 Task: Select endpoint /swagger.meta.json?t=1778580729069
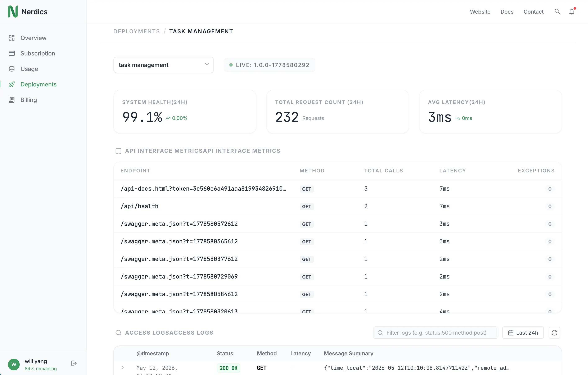coord(338,277)
